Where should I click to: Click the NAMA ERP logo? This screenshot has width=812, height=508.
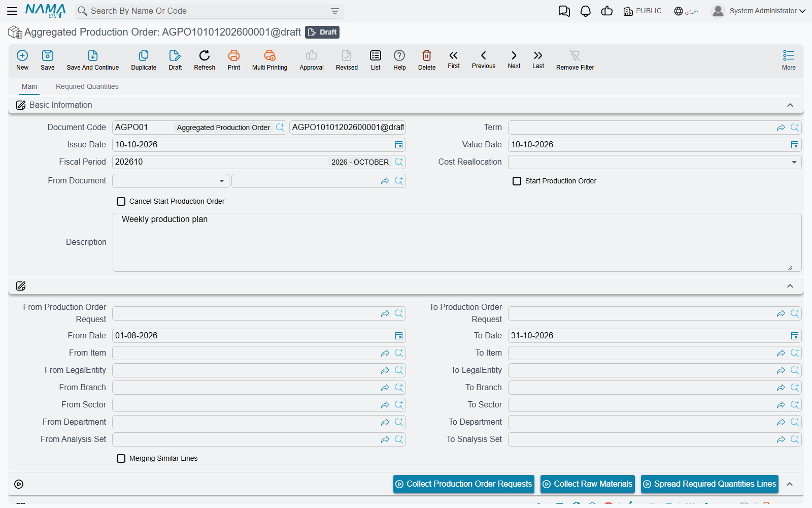coord(46,11)
